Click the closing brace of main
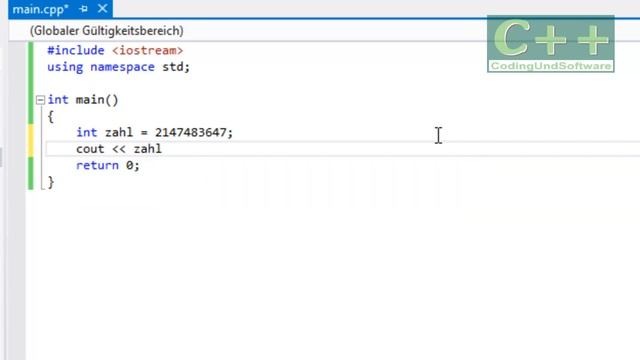This screenshot has height=360, width=640. click(x=51, y=182)
